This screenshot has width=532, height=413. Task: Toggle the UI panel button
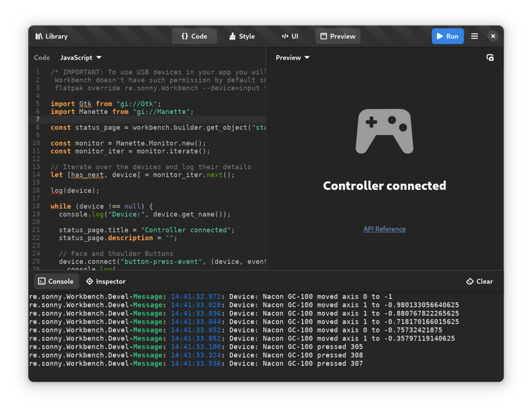pyautogui.click(x=290, y=36)
